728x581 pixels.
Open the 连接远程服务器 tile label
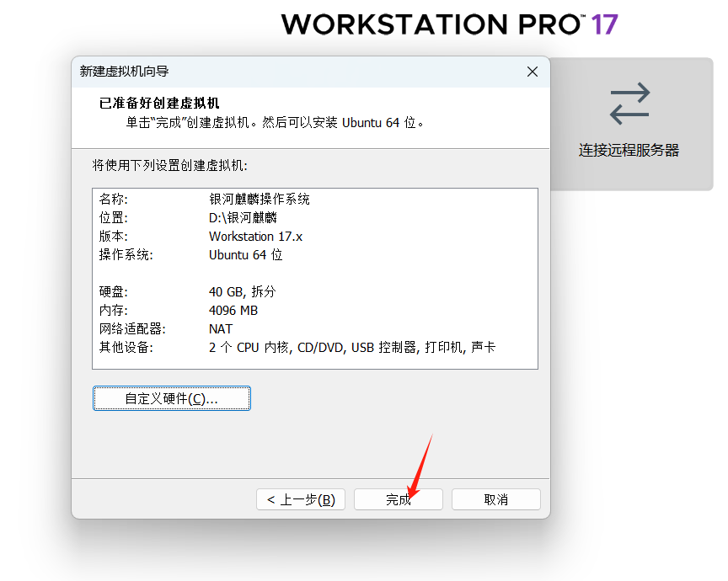point(629,150)
